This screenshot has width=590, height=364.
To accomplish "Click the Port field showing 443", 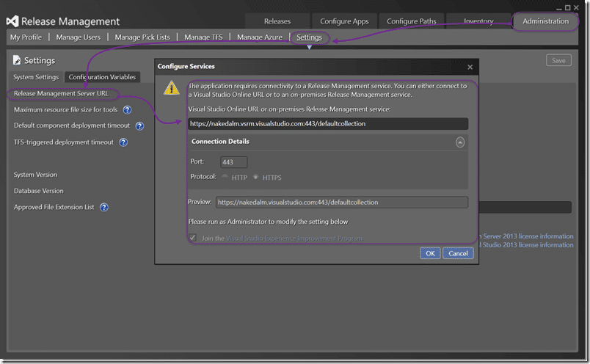I will [x=233, y=162].
